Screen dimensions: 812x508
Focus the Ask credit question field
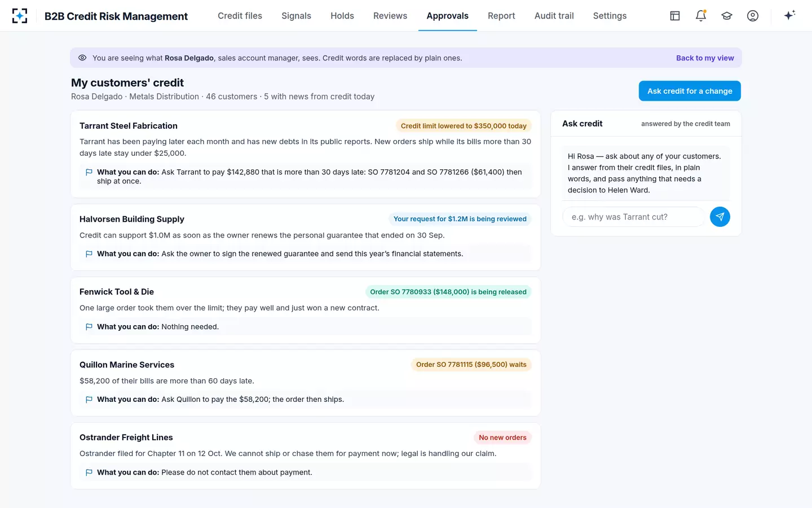633,217
